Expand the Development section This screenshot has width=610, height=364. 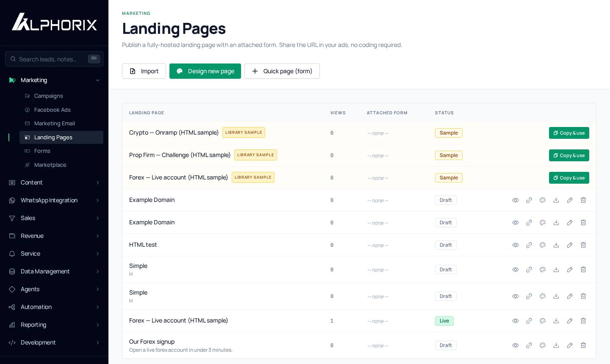(54, 342)
